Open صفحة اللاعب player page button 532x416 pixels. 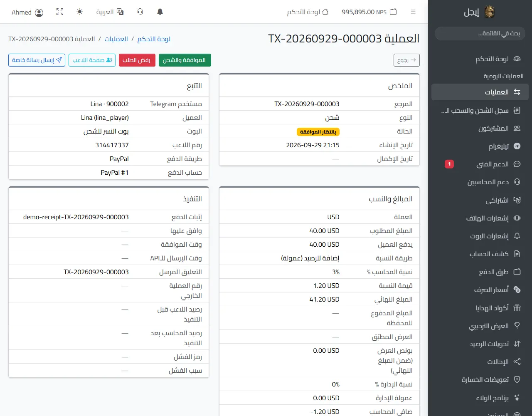tap(92, 60)
